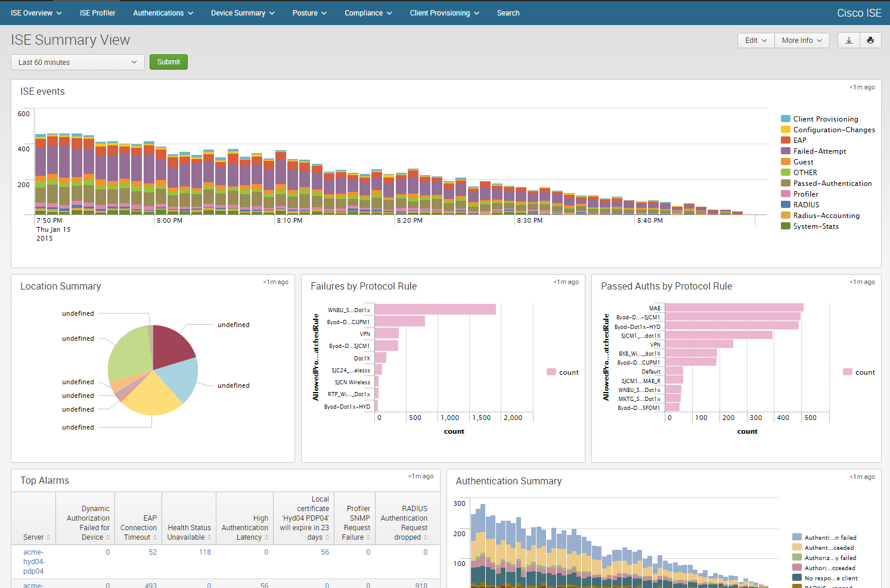The image size is (890, 588).
Task: Open the Edit dropdown button
Action: click(x=756, y=41)
